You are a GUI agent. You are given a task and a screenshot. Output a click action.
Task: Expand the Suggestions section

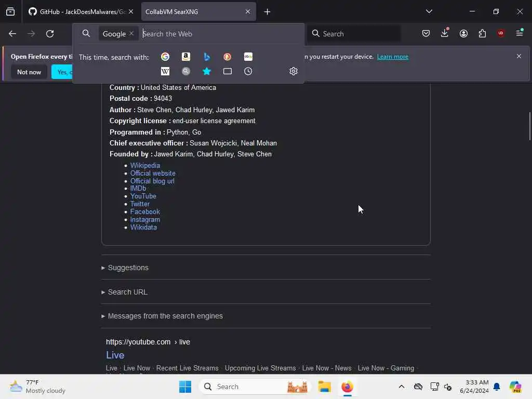pyautogui.click(x=128, y=268)
